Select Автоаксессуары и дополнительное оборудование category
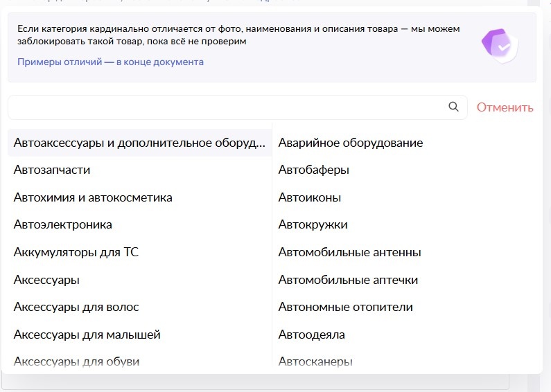 (x=139, y=143)
